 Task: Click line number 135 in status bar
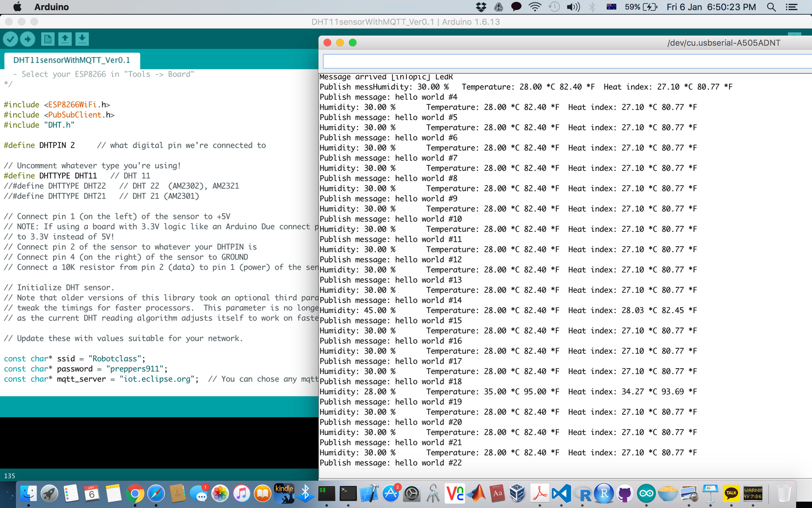9,476
